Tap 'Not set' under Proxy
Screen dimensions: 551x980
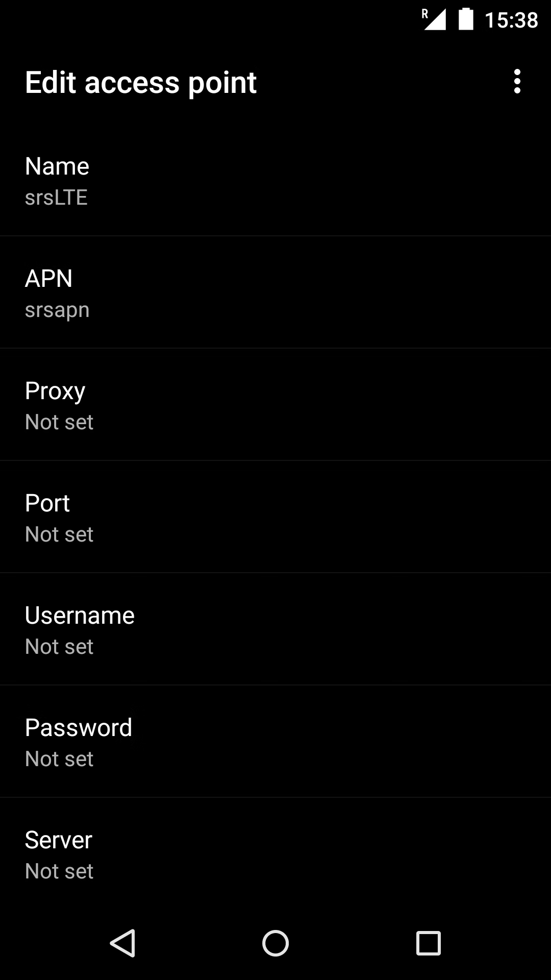[x=59, y=423]
